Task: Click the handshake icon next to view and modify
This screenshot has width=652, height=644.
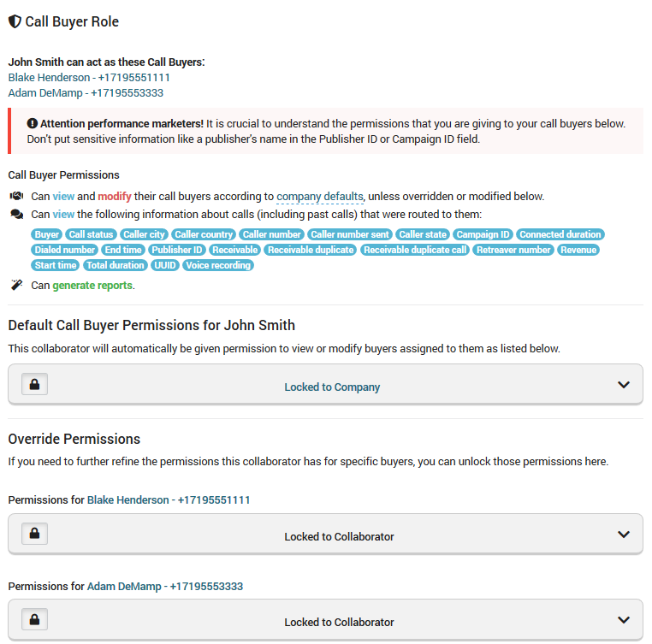Action: pos(16,196)
